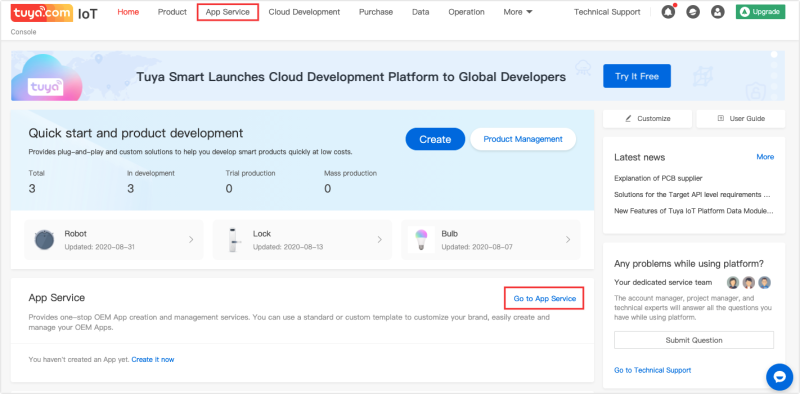The height and width of the screenshot is (394, 800).
Task: Click the Lock product image
Action: click(234, 240)
